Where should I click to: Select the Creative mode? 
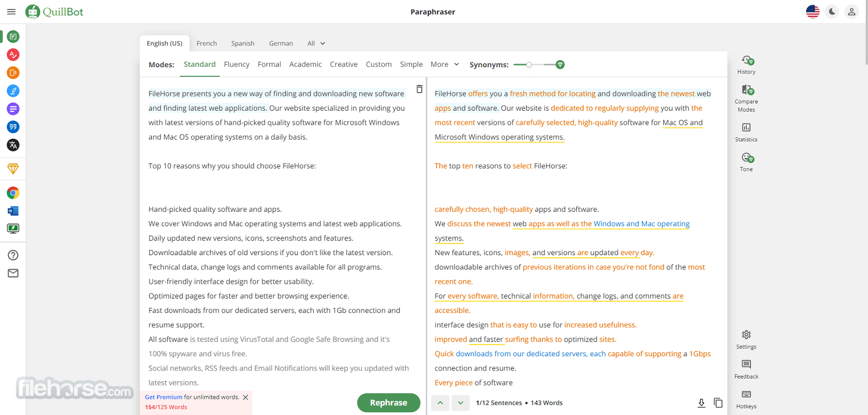344,65
